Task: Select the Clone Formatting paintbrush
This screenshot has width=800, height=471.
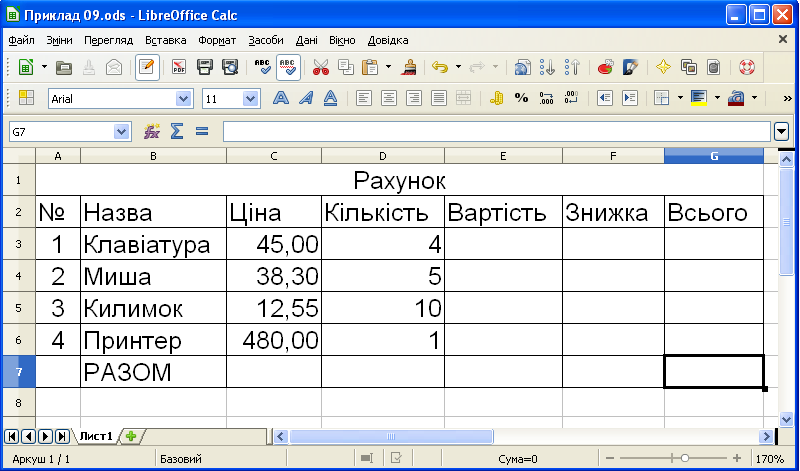Action: [x=409, y=67]
